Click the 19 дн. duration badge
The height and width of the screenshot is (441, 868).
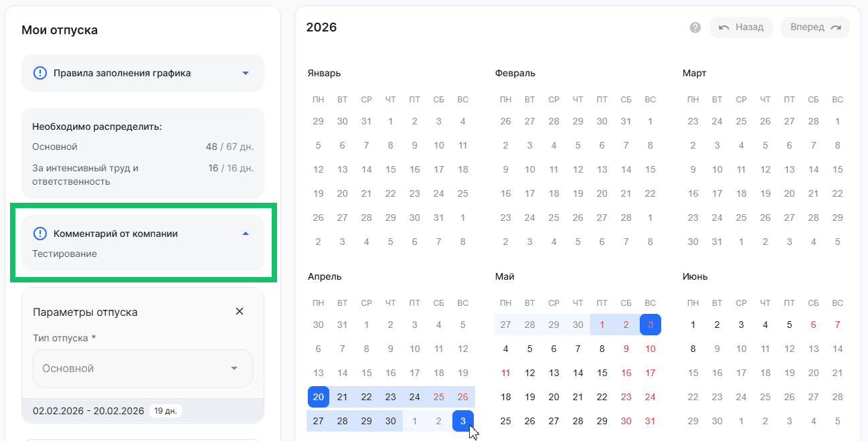tap(165, 411)
